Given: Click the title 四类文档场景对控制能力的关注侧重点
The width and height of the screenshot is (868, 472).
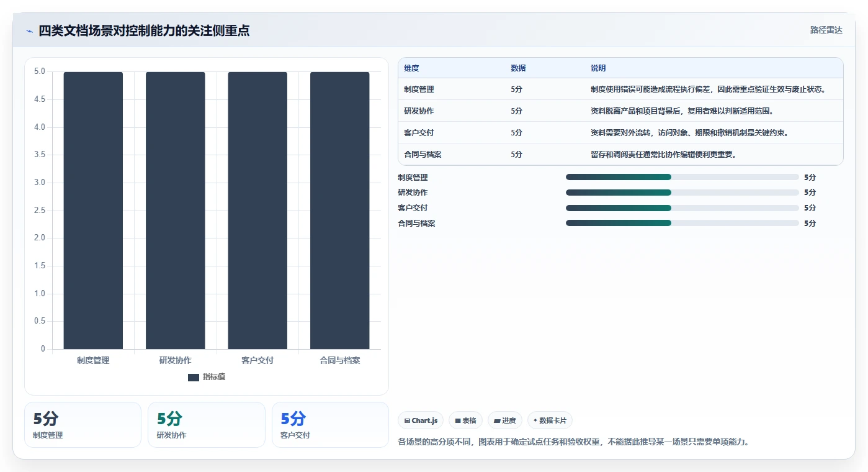Looking at the screenshot, I should pyautogui.click(x=145, y=30).
